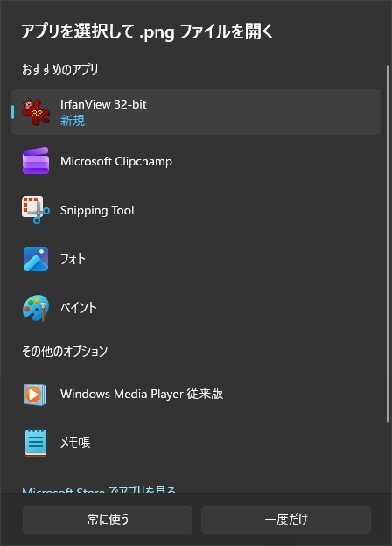392x546 pixels.
Task: Click the app list vertical scrollbar
Action: tap(388, 244)
